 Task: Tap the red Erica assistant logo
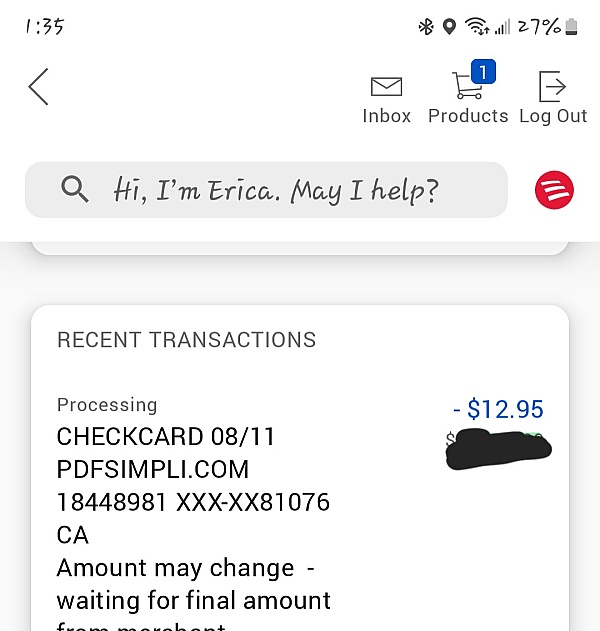click(554, 189)
